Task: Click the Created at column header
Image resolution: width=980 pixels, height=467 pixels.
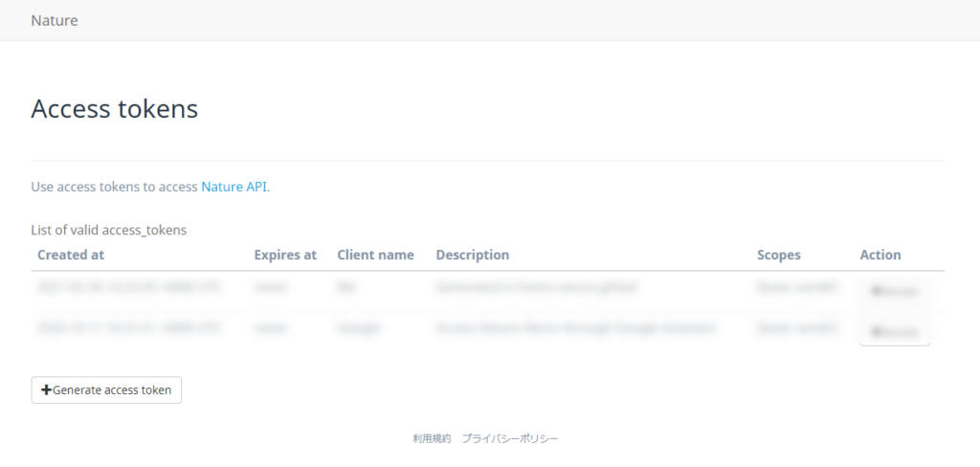Action: [71, 255]
